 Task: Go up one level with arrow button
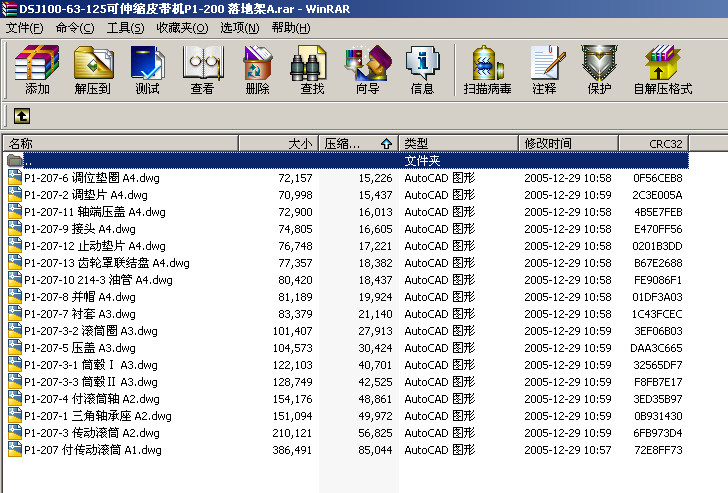(22, 116)
